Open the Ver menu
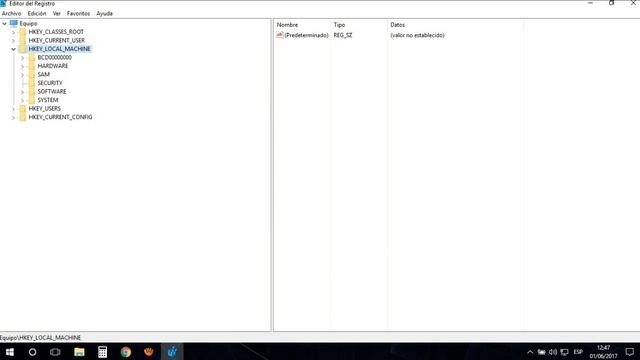 click(56, 13)
